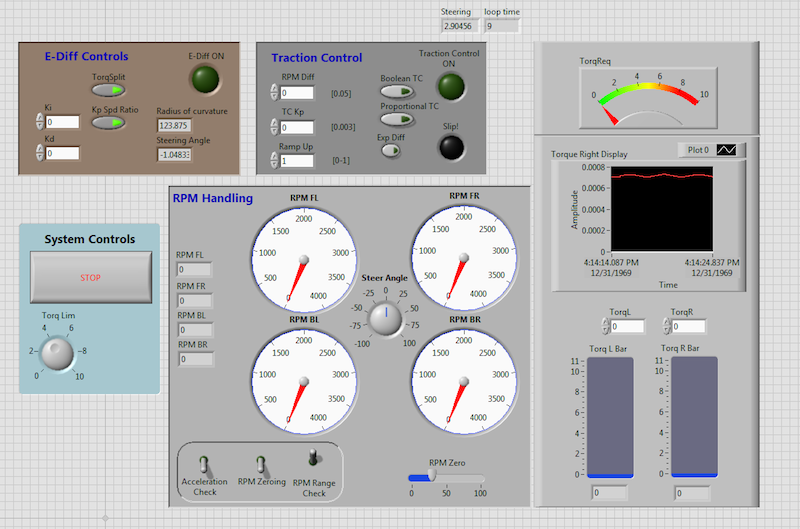Click the RPM Diff numeric input field
Image resolution: width=800 pixels, height=529 pixels.
click(297, 93)
